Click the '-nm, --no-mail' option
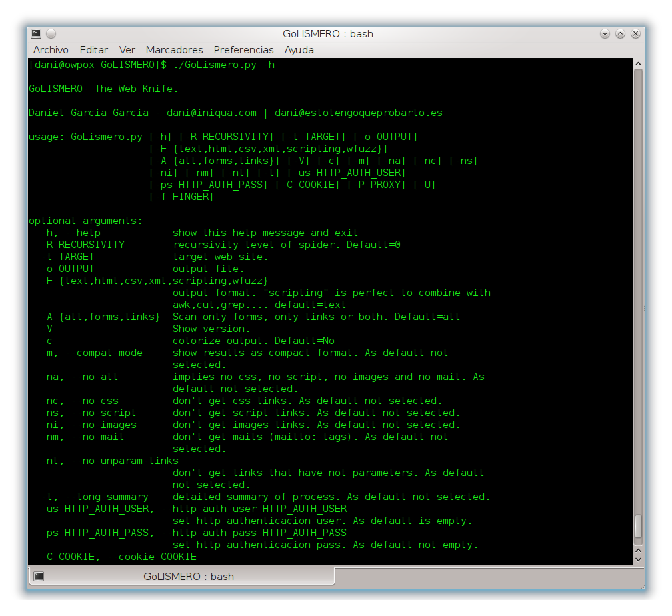Viewport: 672px width, 616px height. (x=83, y=437)
